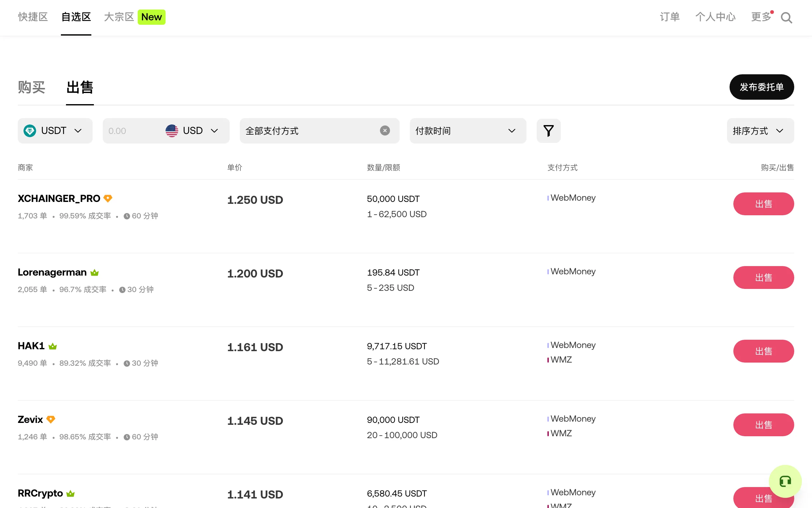Click the 0.00 amount input field
The image size is (812, 508).
click(x=133, y=131)
